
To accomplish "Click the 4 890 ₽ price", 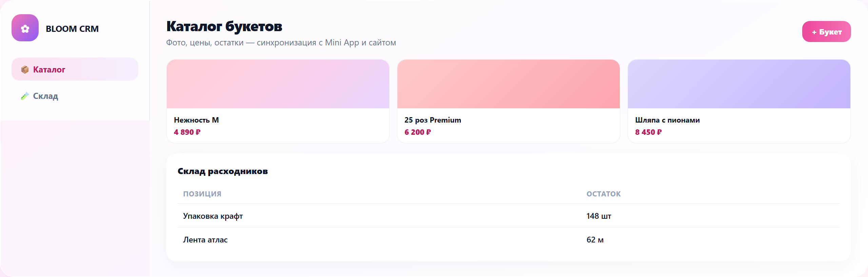I will click(187, 132).
